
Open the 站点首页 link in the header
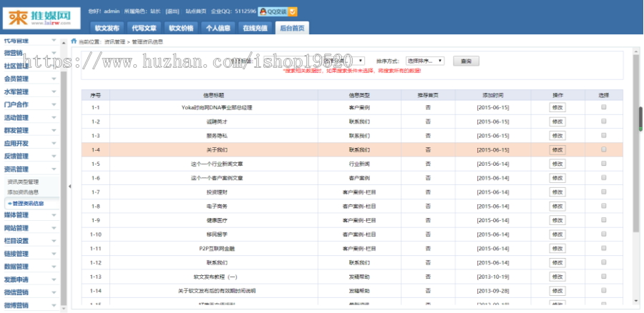click(x=196, y=11)
